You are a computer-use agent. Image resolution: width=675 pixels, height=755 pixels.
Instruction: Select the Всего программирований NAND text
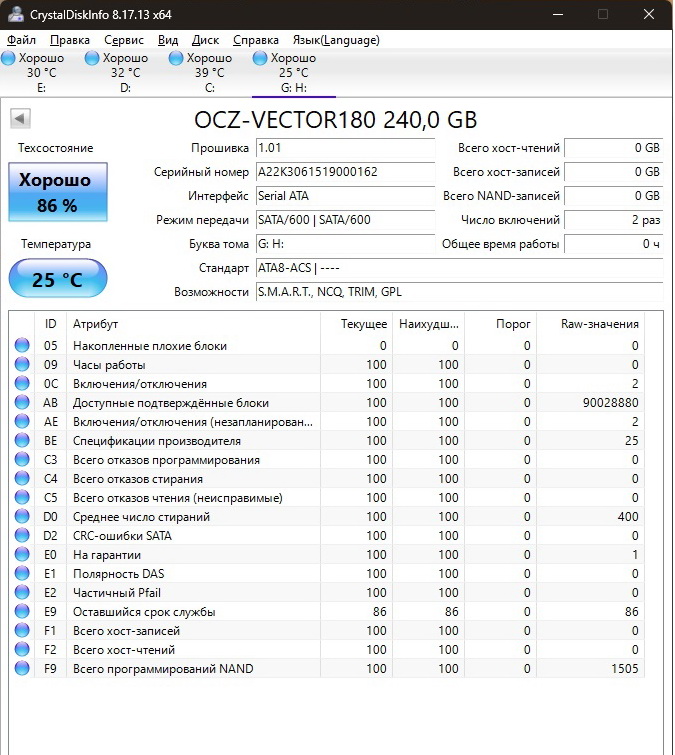pos(163,669)
